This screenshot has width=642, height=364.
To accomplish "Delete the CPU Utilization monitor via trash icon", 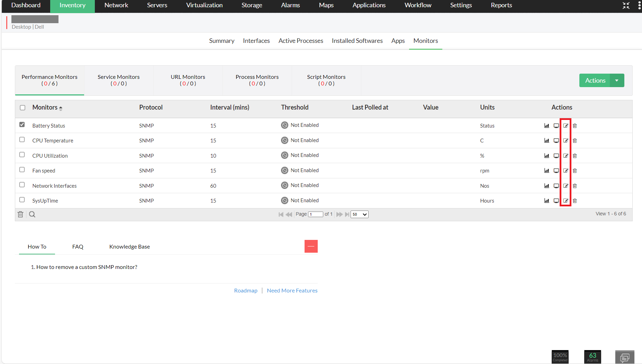I will click(575, 156).
